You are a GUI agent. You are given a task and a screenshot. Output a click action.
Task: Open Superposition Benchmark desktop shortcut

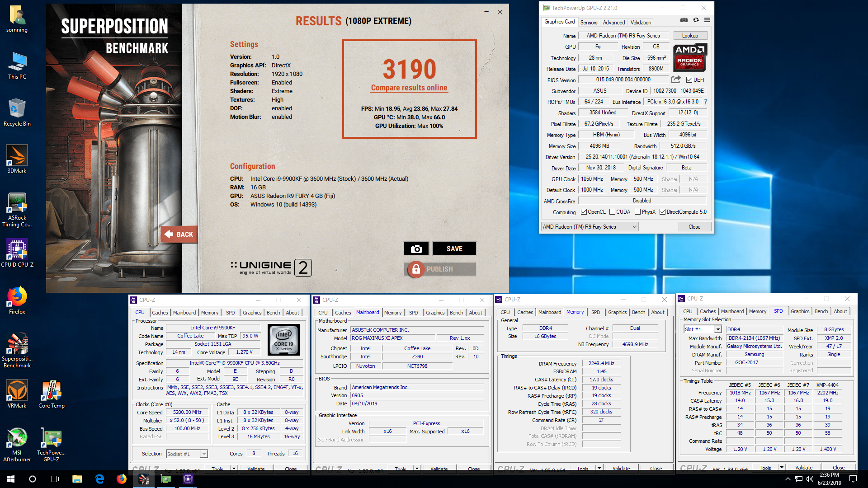[17, 351]
